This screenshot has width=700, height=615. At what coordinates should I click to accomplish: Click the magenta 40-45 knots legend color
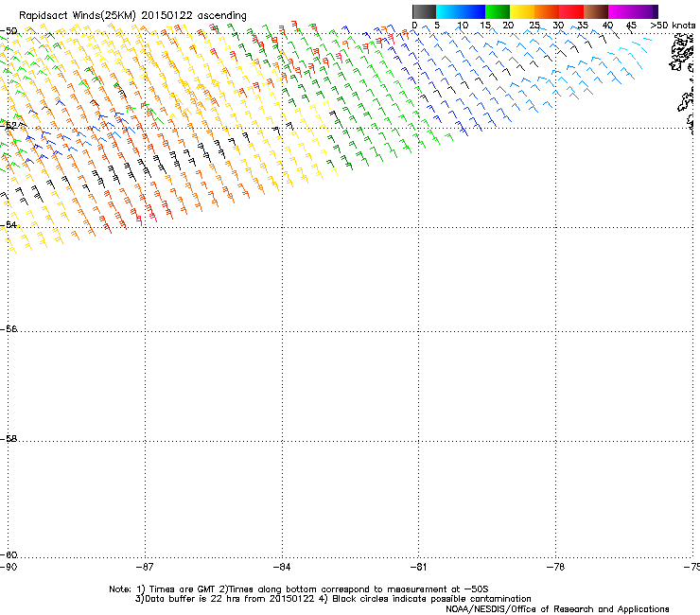621,11
